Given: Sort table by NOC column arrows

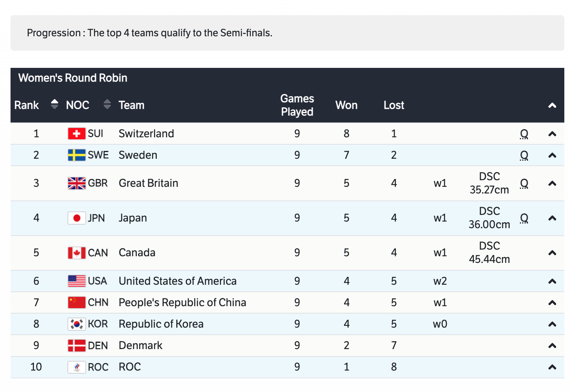Looking at the screenshot, I should [107, 105].
